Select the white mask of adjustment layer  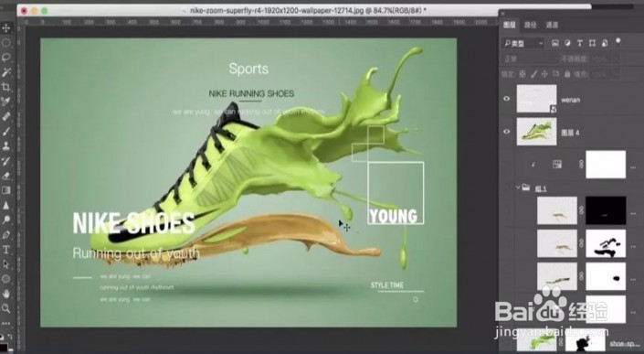(x=606, y=165)
